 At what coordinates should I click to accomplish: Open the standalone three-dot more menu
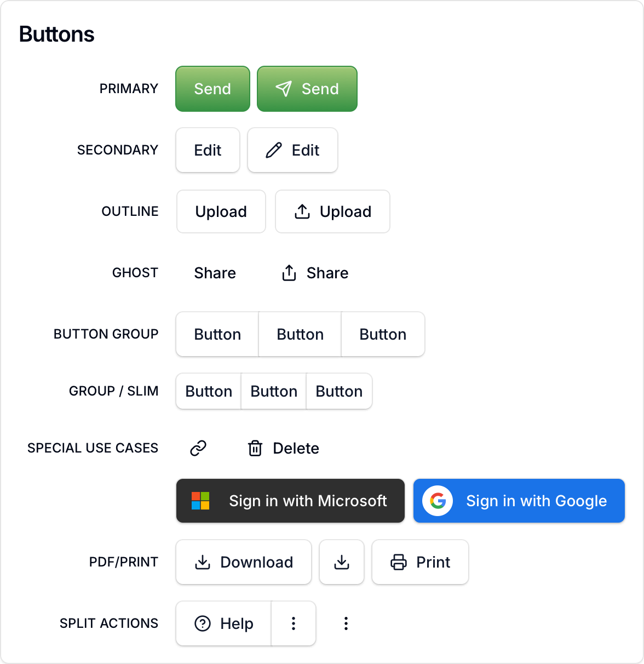pyautogui.click(x=346, y=623)
